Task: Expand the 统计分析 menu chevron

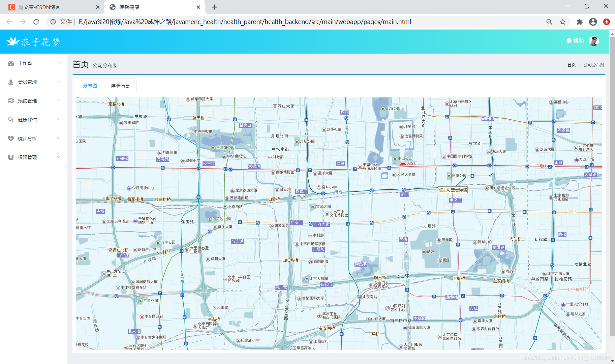Action: pos(59,138)
